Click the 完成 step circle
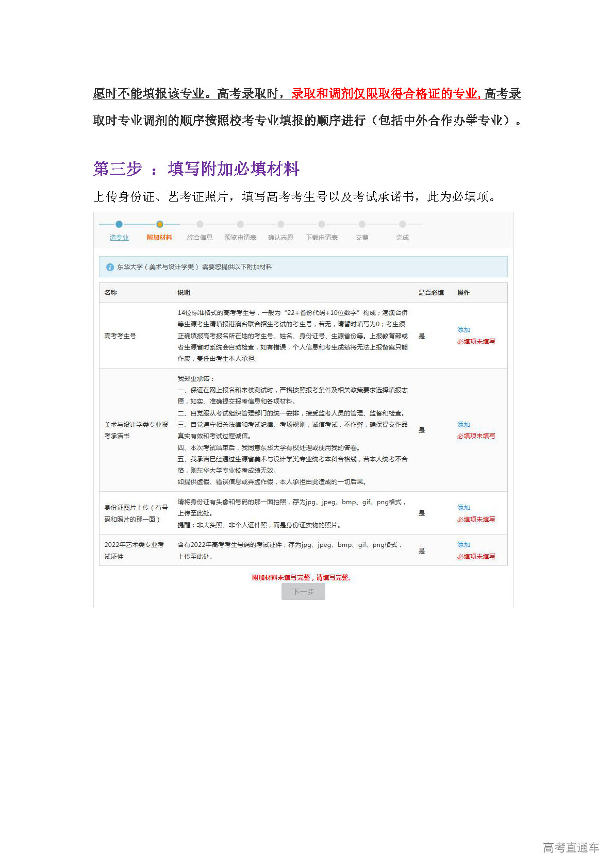 click(403, 224)
